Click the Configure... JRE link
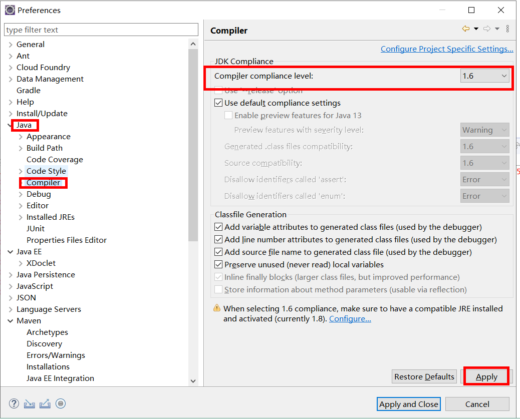Image resolution: width=520 pixels, height=420 pixels. point(350,319)
